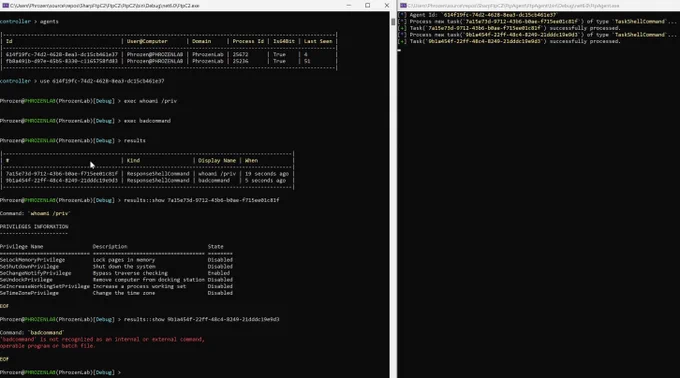The image size is (680, 378).
Task: Click the Process Id value 25672
Action: click(x=240, y=55)
